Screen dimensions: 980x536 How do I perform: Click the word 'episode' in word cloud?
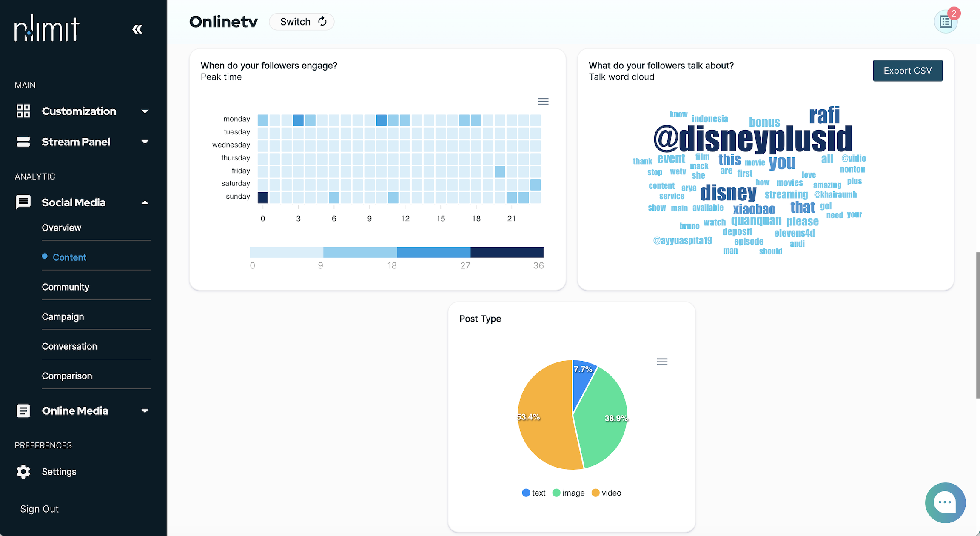click(x=749, y=242)
